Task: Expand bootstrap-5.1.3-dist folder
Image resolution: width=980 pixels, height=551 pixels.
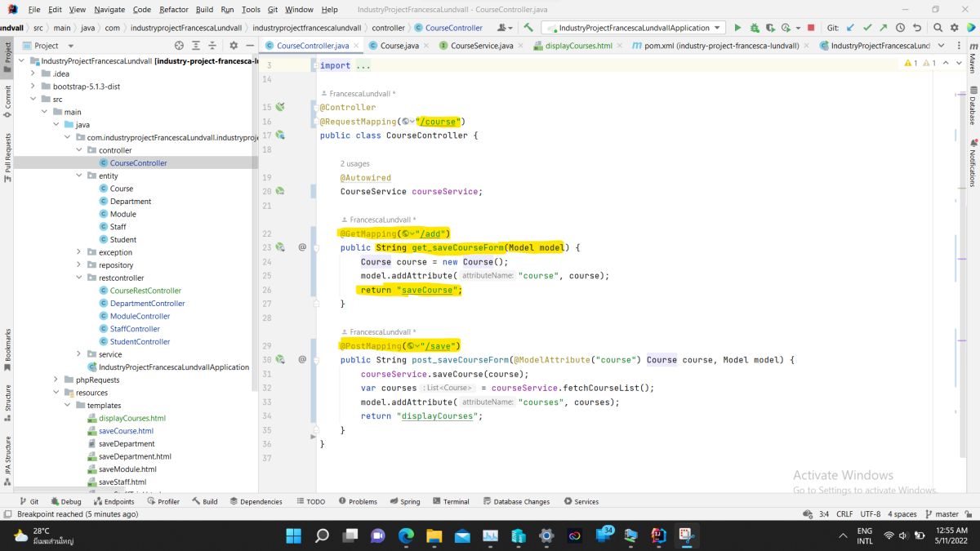Action: pyautogui.click(x=33, y=86)
